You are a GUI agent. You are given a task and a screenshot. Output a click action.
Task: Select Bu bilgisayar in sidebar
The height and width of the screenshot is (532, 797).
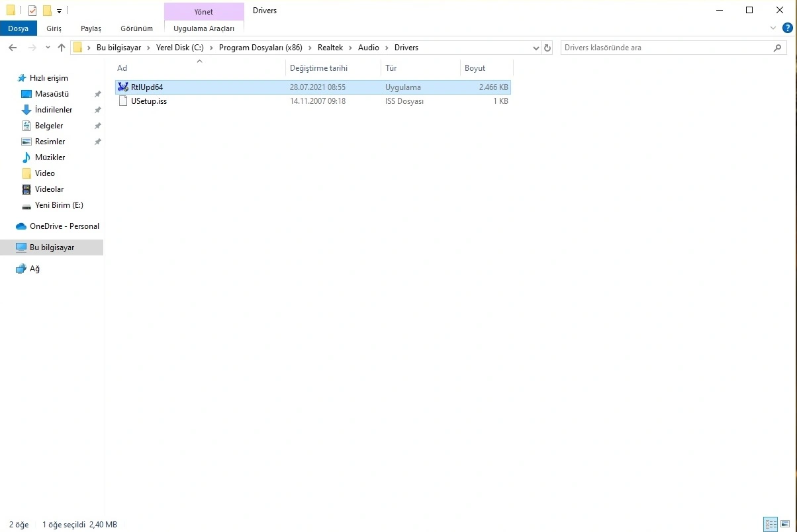[x=52, y=247]
